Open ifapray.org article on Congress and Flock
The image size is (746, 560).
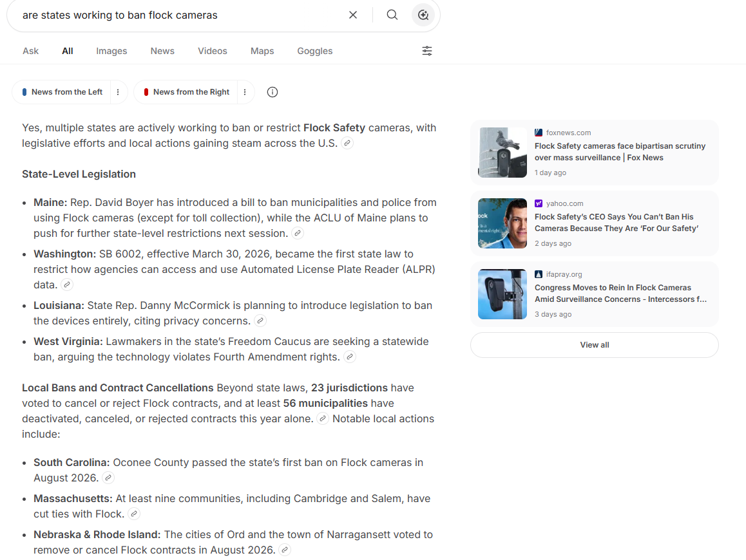[x=620, y=294]
